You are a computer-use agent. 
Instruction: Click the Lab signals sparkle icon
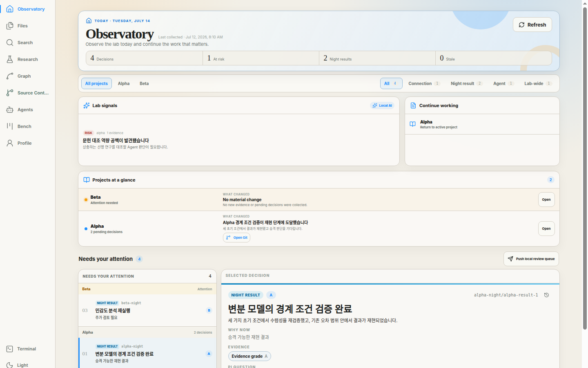click(x=87, y=105)
